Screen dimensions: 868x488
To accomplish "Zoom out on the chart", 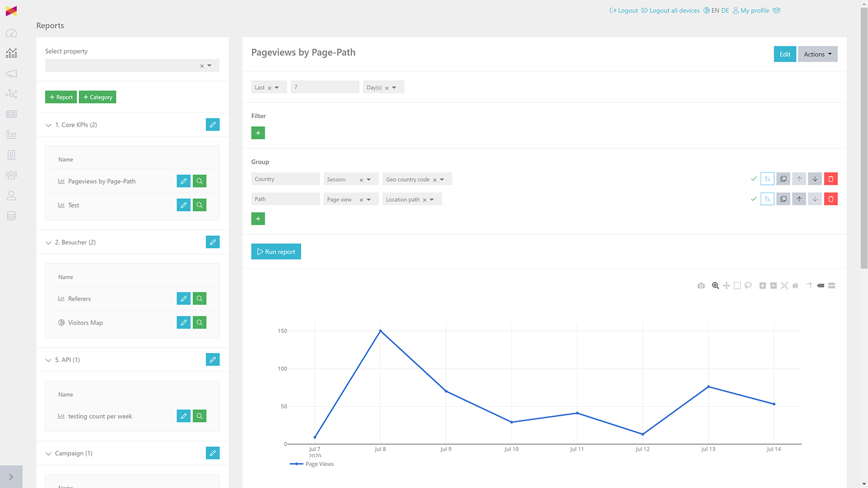I will pos(774,286).
